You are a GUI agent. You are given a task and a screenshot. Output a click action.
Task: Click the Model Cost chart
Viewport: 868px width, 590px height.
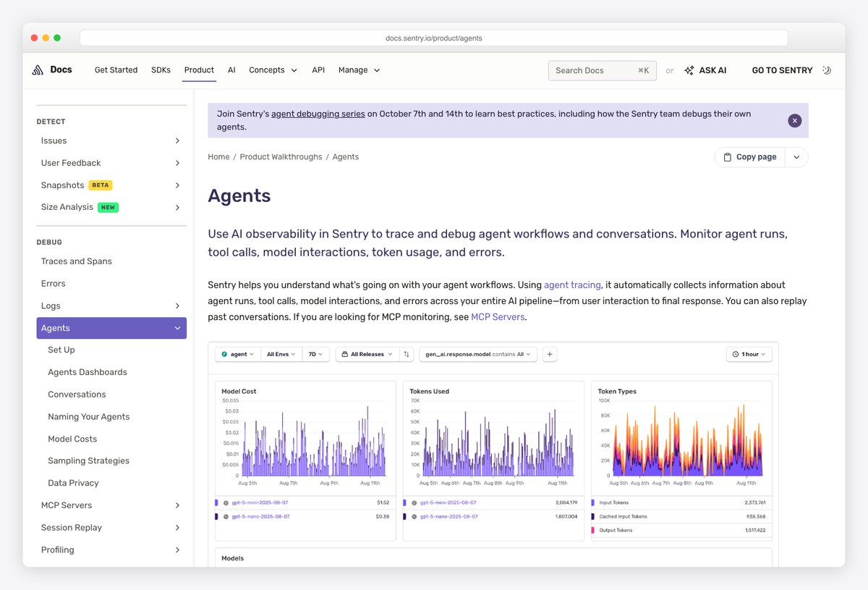tap(305, 438)
